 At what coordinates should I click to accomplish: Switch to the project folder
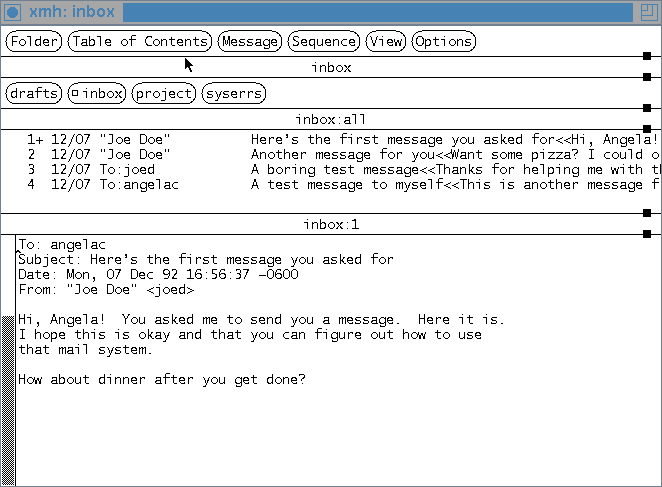tap(164, 93)
